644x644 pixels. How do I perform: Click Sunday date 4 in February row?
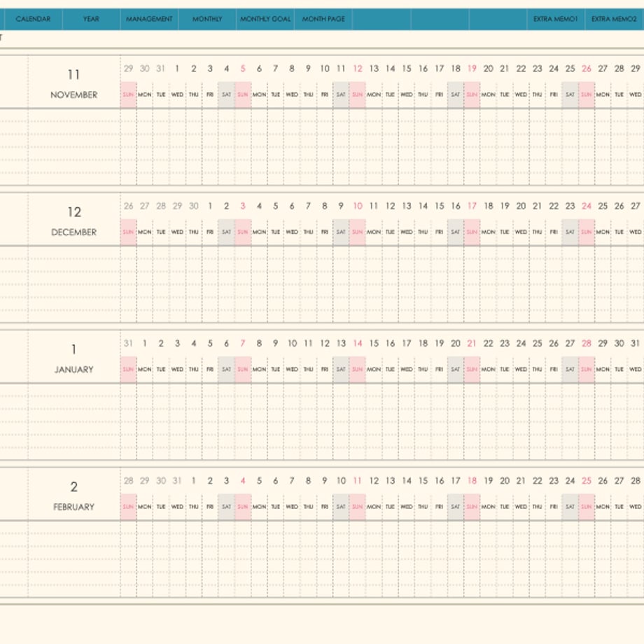(x=243, y=481)
